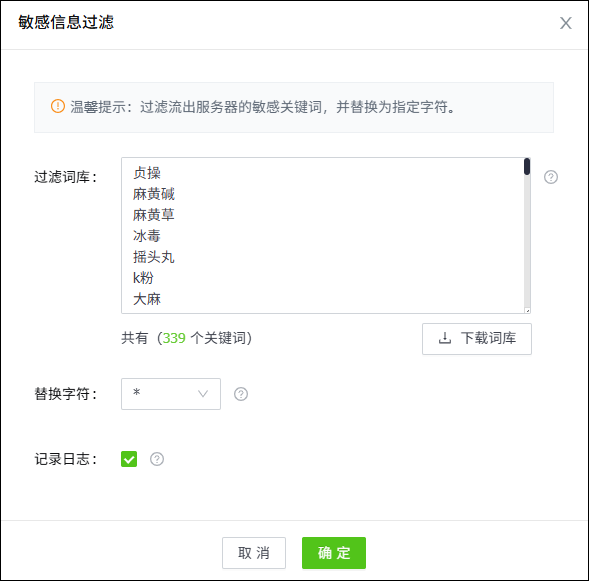
Task: Click the 取消 cancel button
Action: tap(254, 553)
